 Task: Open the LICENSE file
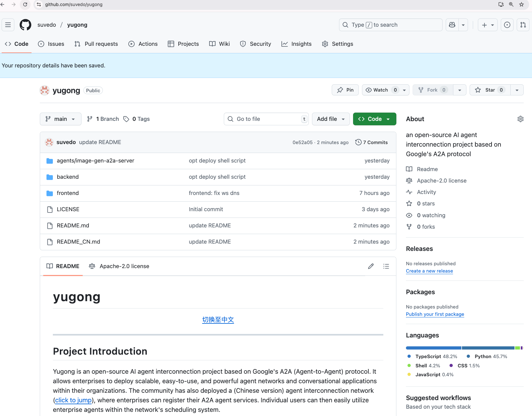[68, 209]
